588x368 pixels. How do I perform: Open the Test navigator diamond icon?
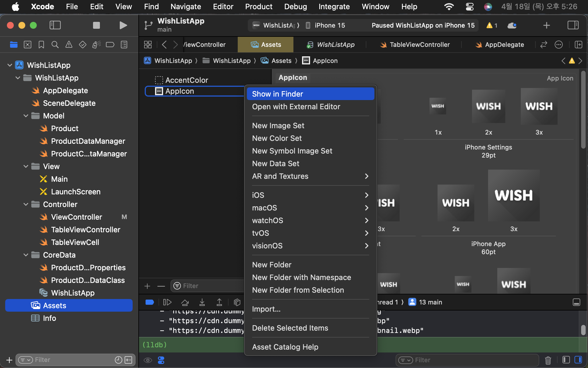coord(83,45)
